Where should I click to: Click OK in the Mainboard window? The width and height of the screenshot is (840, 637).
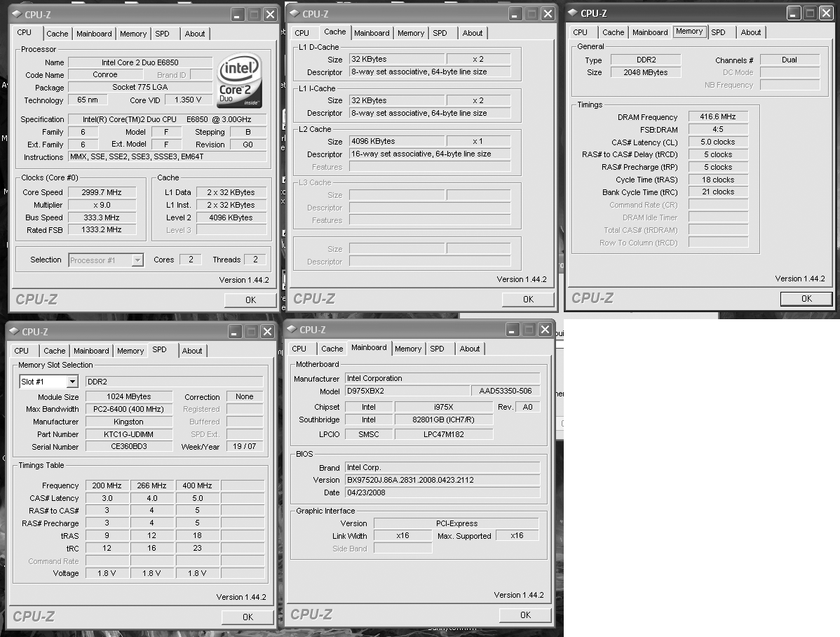(525, 615)
